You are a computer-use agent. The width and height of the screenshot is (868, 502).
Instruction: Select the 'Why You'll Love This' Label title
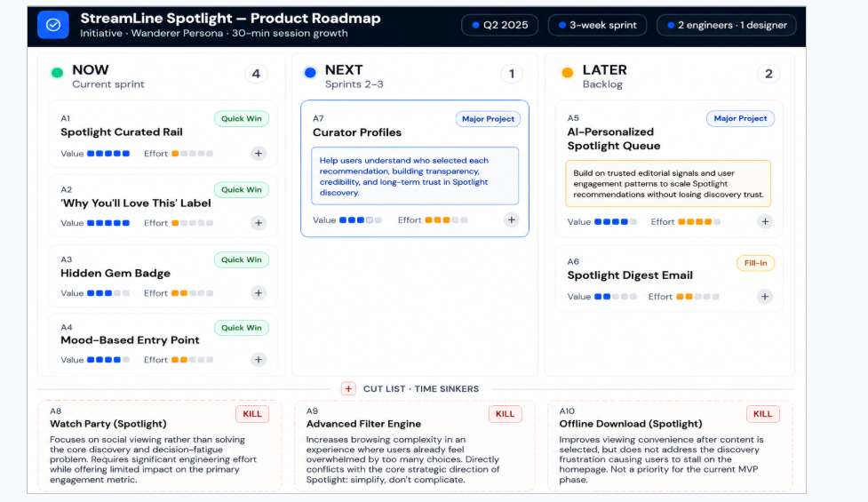pyautogui.click(x=136, y=203)
